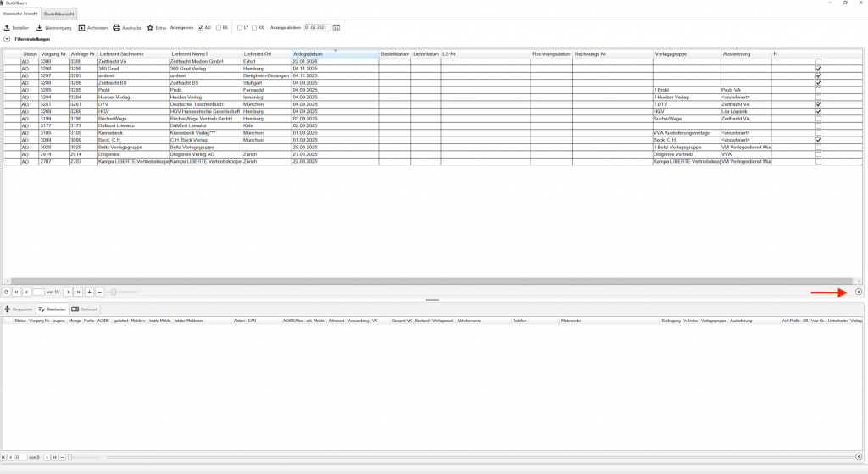The width and height of the screenshot is (868, 474).
Task: Click the refresh icon in the upper navigator
Action: pos(7,292)
